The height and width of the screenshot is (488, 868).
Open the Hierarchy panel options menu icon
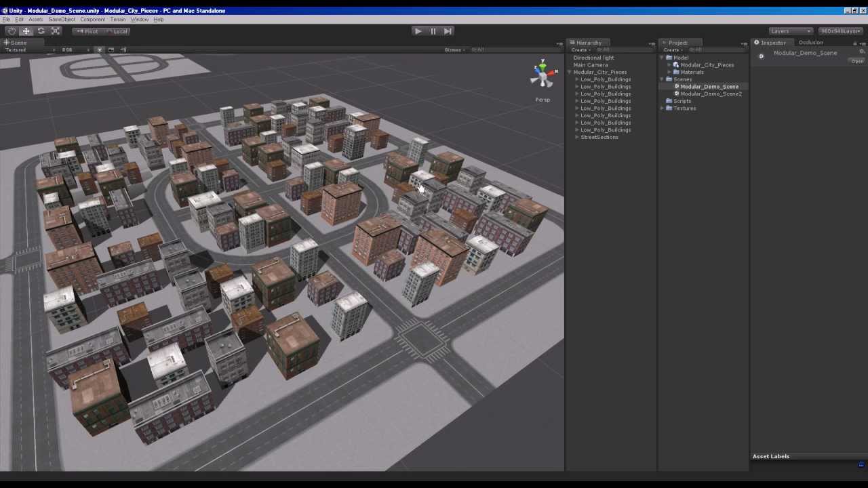pyautogui.click(x=652, y=43)
